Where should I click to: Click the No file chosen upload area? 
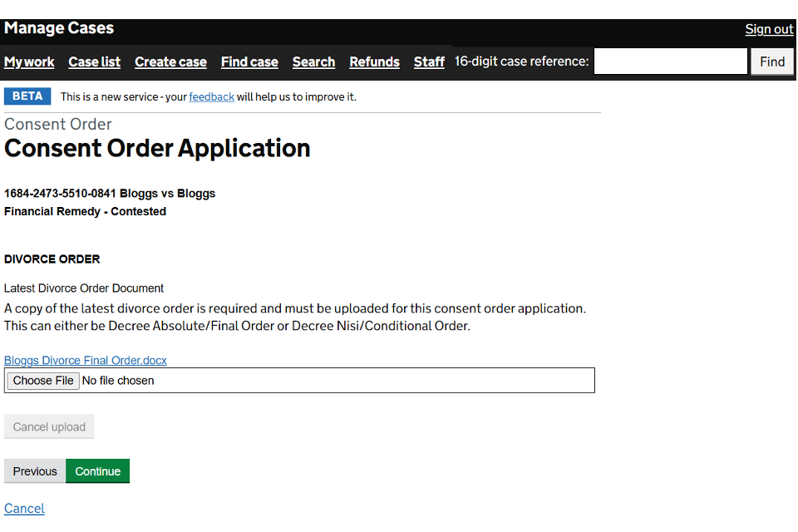point(299,380)
